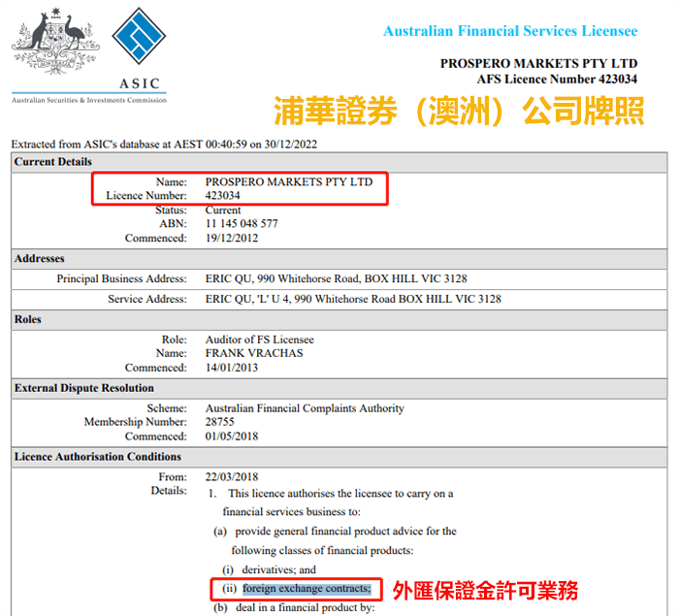The image size is (679, 616).
Task: Select the ABN value 11 145 048 577
Action: (x=242, y=223)
